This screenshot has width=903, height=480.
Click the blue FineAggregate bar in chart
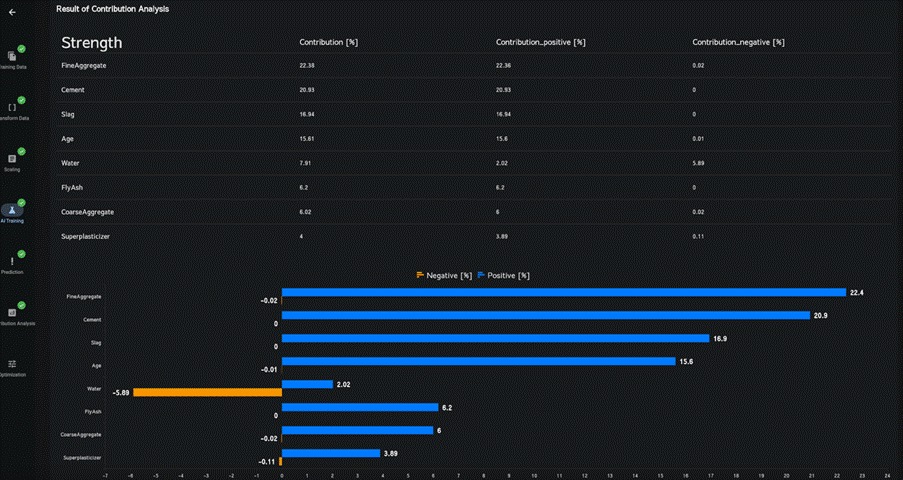[564, 292]
